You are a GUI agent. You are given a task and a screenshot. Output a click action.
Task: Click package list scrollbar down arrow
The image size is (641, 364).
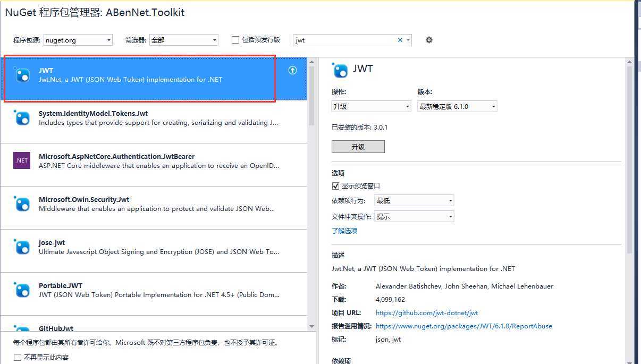[x=312, y=326]
